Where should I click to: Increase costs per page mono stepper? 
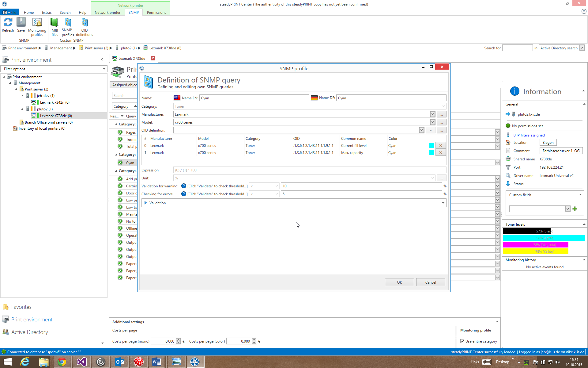coord(178,340)
